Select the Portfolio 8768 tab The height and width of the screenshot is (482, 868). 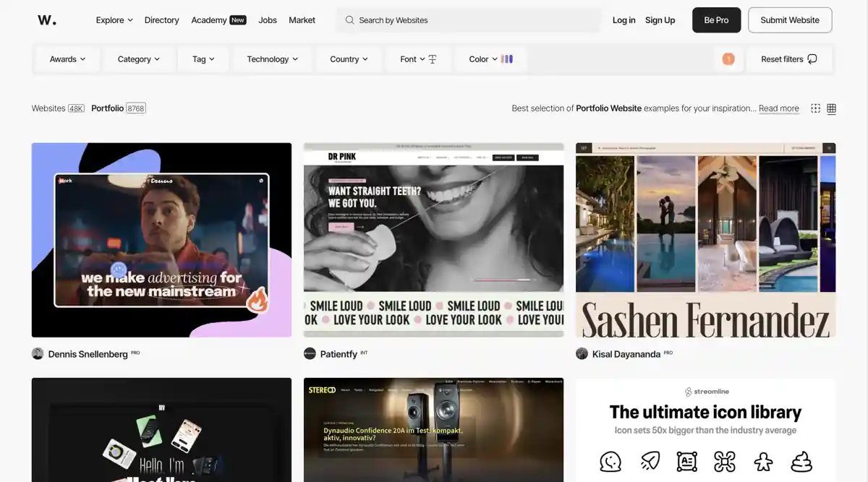click(119, 108)
